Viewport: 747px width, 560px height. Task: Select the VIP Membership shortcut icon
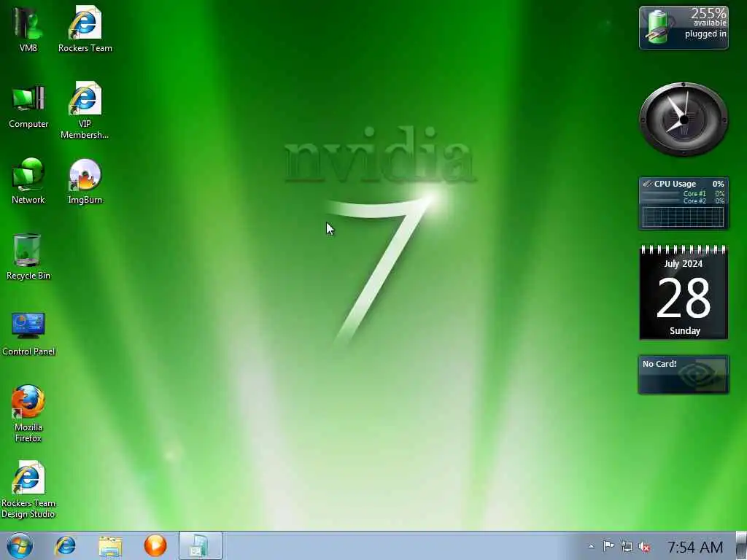coord(85,110)
